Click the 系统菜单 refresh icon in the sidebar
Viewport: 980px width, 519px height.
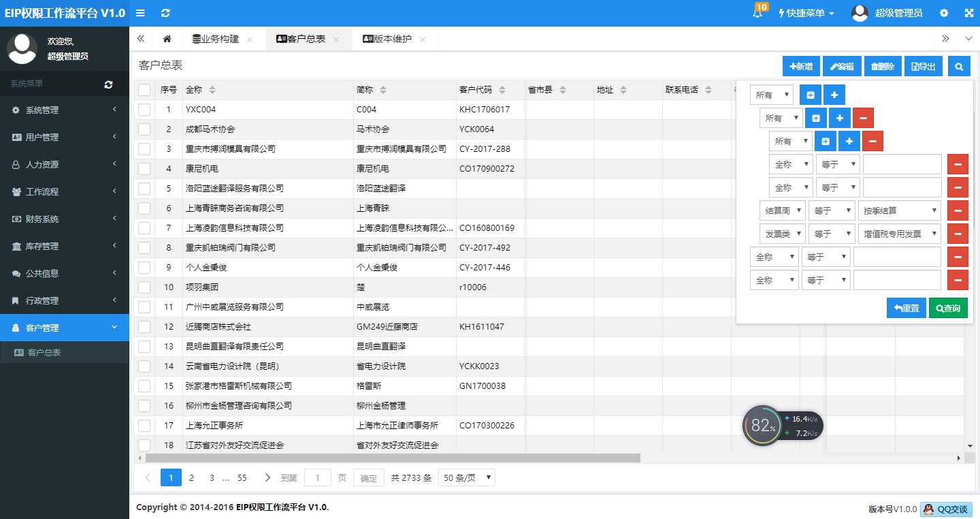[x=108, y=83]
